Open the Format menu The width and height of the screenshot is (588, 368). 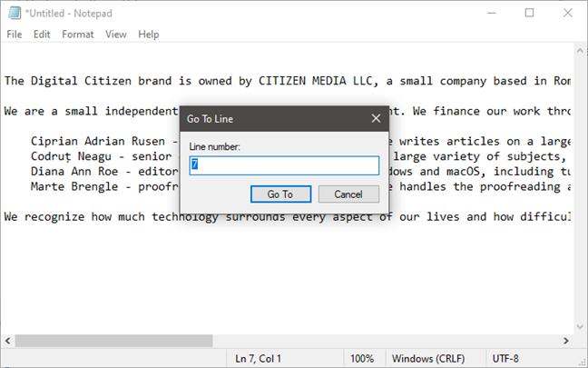78,35
